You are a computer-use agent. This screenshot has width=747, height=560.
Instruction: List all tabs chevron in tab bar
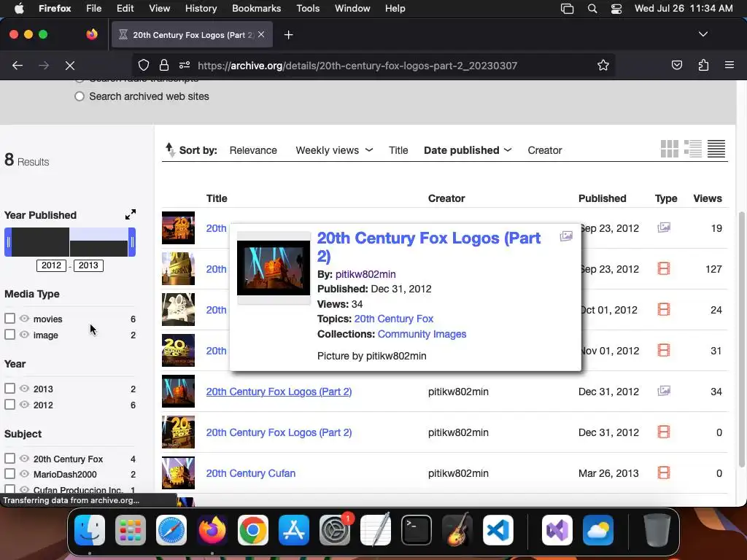(x=703, y=34)
